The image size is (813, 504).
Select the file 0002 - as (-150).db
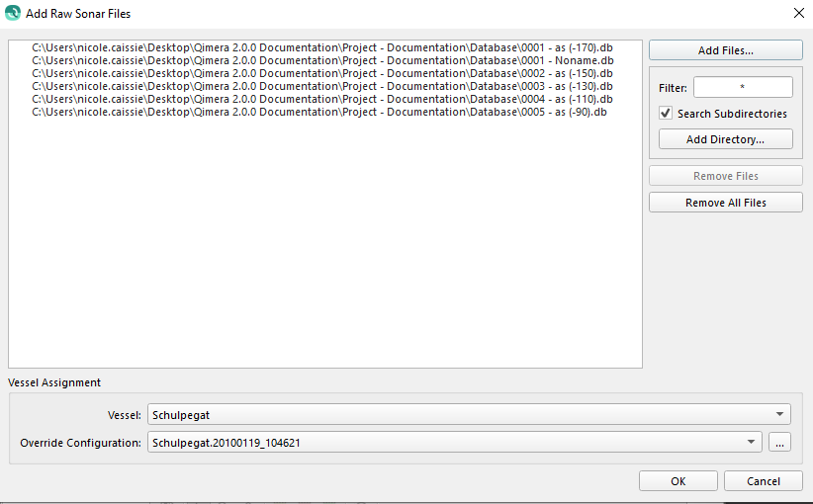tap(322, 73)
